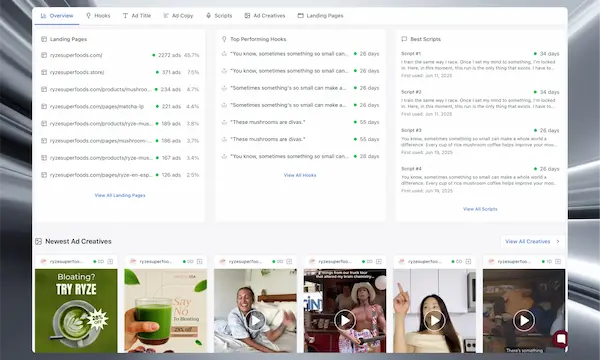Click the chevron in View All Creatives
The width and height of the screenshot is (600, 360).
coord(558,241)
